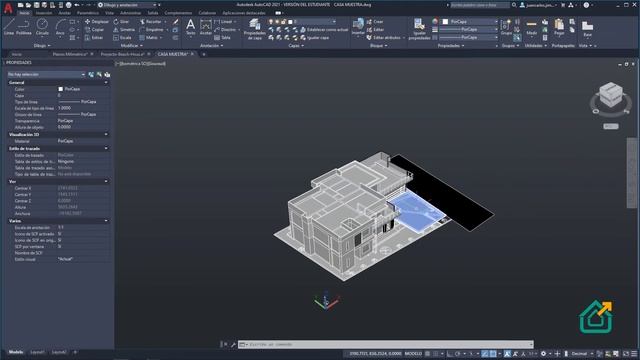
Task: Collapse the General section in Propiedades
Action: (x=106, y=82)
